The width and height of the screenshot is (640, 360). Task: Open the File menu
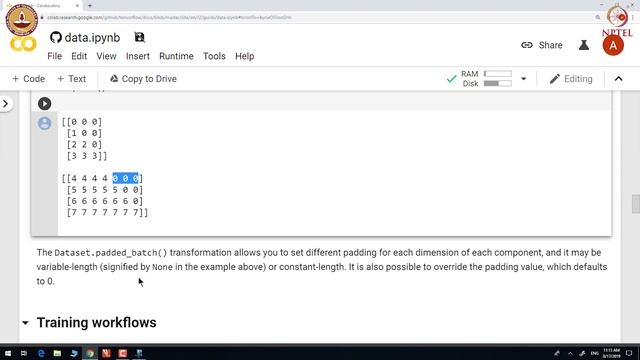pyautogui.click(x=54, y=56)
